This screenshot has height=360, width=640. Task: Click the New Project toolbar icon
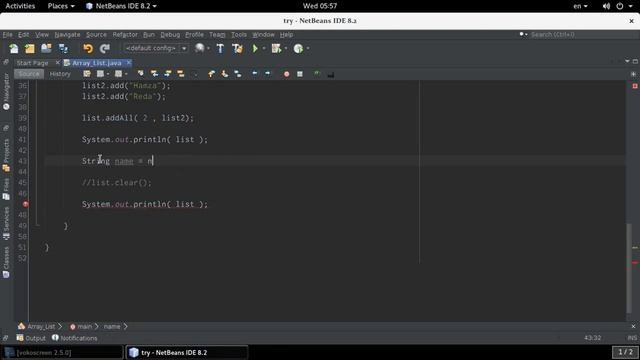[30, 49]
